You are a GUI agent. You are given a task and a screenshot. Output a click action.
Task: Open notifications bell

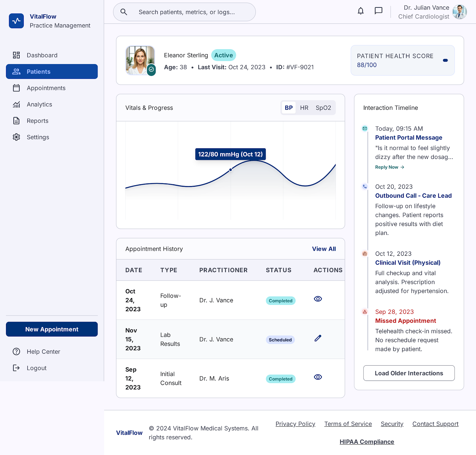(x=361, y=11)
